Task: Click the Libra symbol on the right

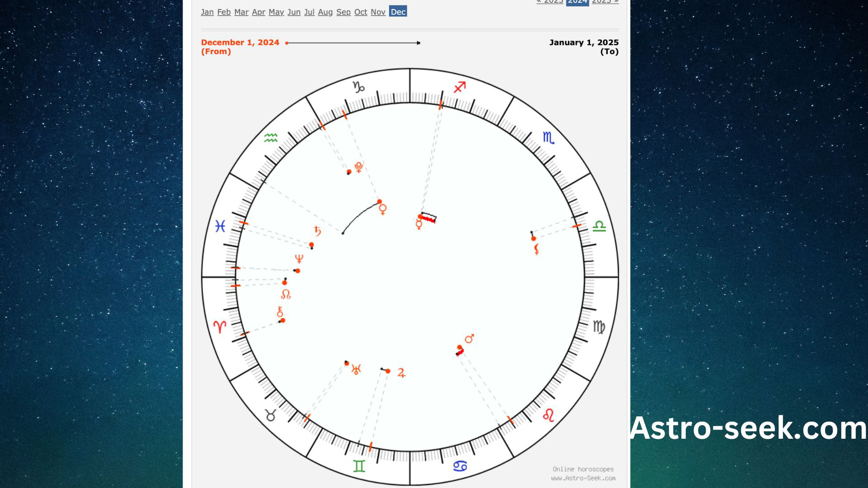Action: 600,227
